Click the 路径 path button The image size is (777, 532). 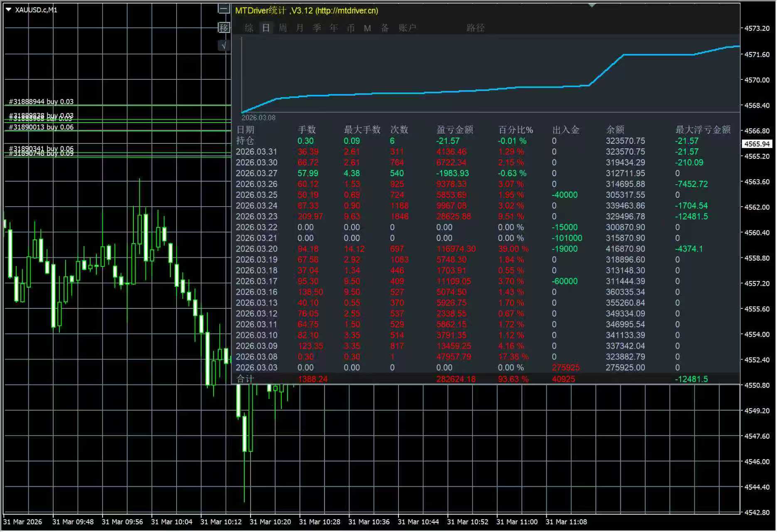475,28
